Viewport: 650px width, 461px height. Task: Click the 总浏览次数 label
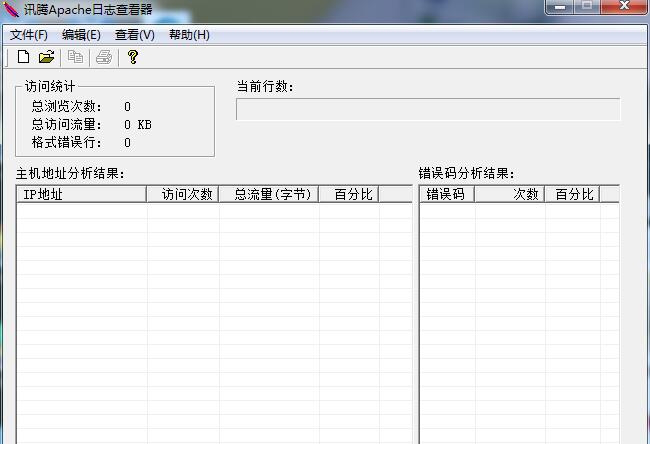coord(66,107)
